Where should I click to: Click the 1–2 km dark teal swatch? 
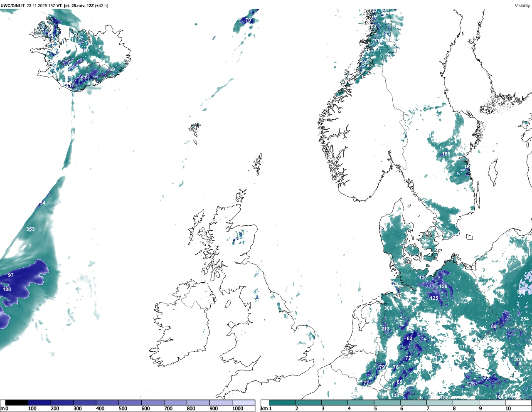pos(282,402)
